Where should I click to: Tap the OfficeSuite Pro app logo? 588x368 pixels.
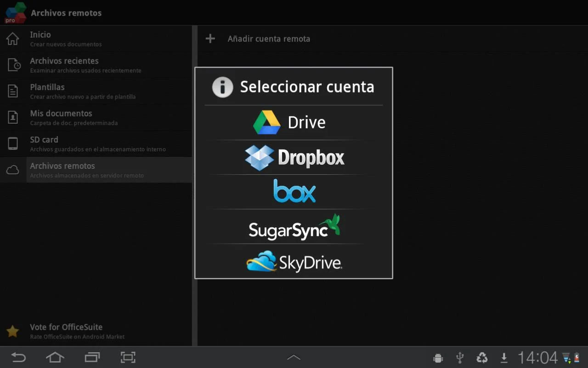click(x=15, y=12)
